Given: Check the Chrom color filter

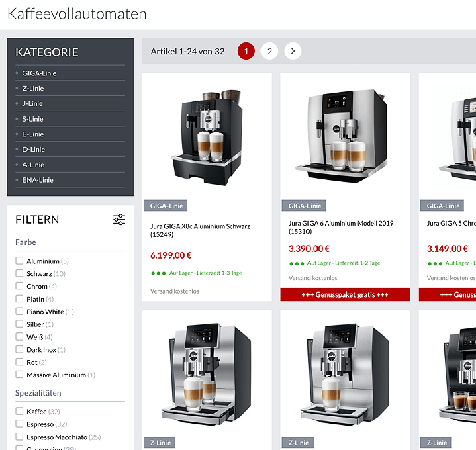Looking at the screenshot, I should pos(19,286).
